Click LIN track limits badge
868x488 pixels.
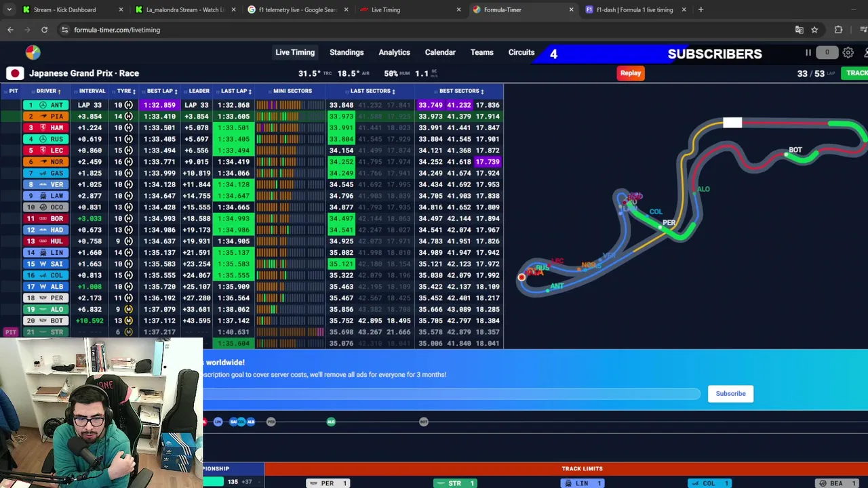tap(582, 483)
